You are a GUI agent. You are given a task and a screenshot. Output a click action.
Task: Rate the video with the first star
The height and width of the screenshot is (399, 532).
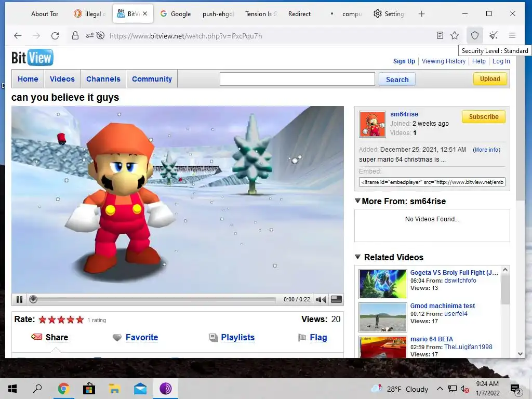[x=43, y=320]
